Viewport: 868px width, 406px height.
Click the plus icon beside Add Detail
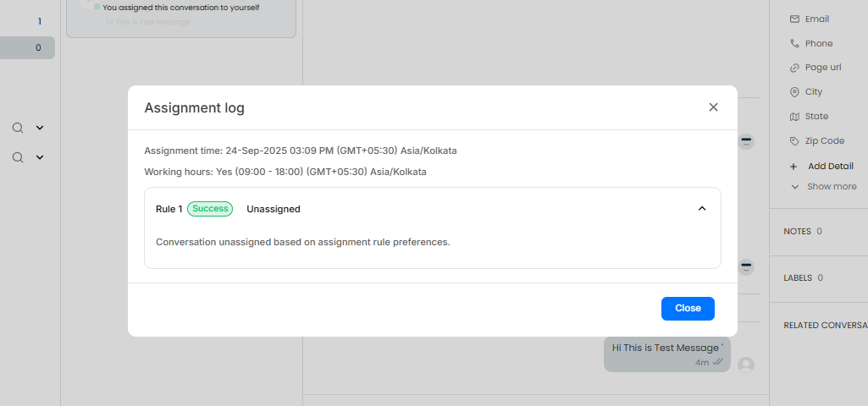[793, 167]
